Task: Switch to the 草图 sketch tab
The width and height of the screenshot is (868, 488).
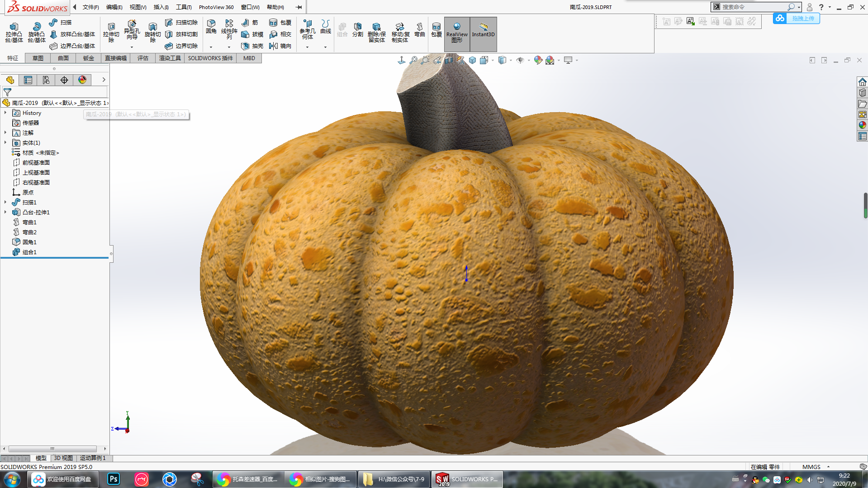Action: 38,58
